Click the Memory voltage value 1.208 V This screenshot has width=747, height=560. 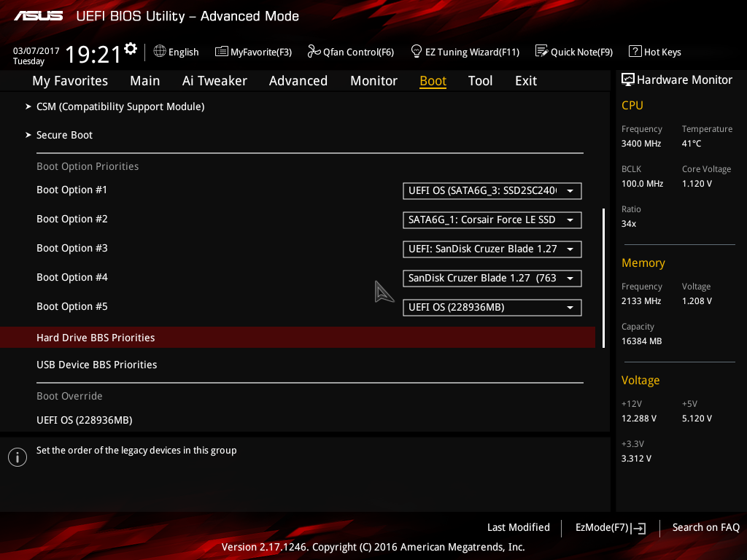(x=697, y=301)
